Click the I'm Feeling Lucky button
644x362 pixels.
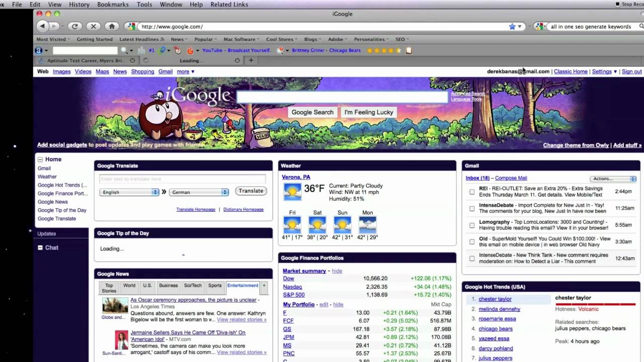click(369, 112)
